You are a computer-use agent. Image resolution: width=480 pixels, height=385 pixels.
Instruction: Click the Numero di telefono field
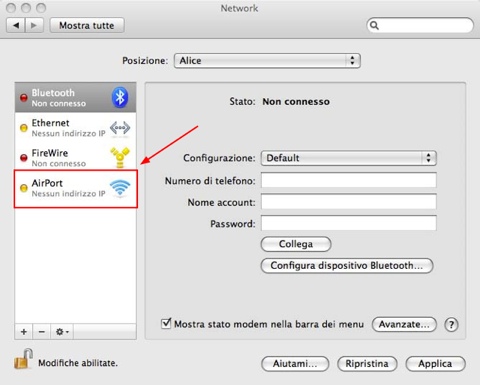[349, 180]
